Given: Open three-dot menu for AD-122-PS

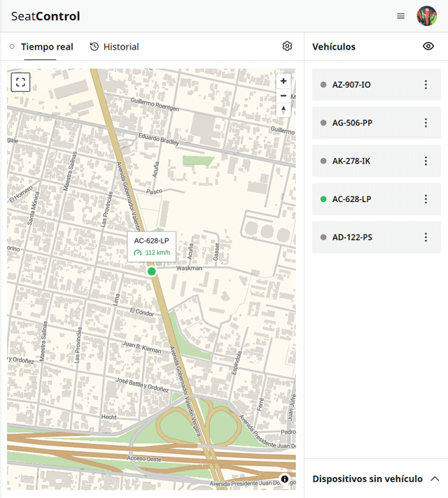Looking at the screenshot, I should click(x=425, y=237).
